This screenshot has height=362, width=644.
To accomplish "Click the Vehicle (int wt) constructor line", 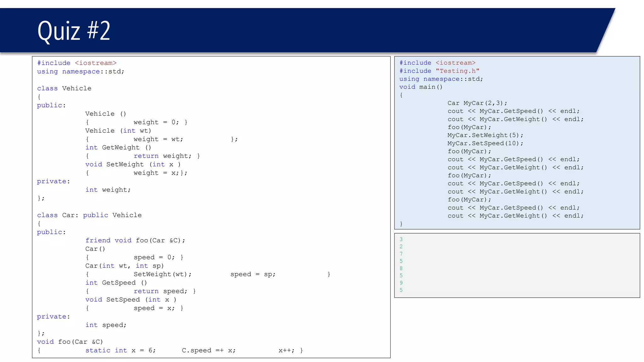I will 118,131.
